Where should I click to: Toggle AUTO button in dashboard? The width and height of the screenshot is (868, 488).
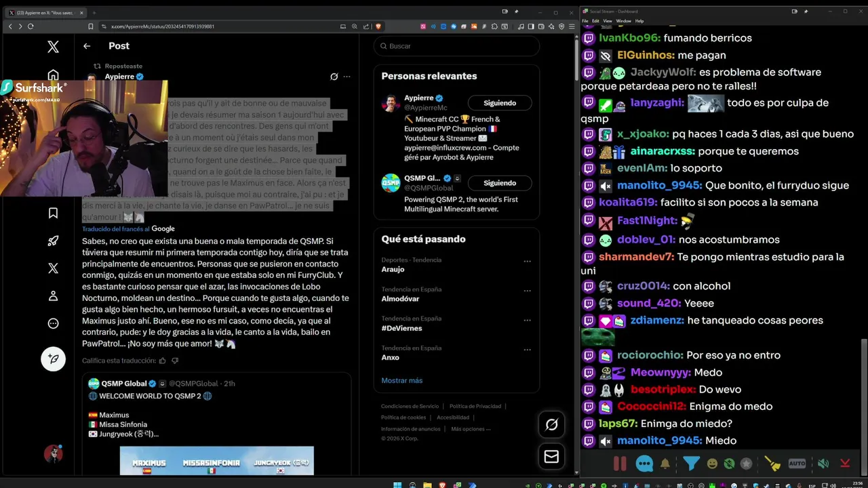tap(797, 464)
